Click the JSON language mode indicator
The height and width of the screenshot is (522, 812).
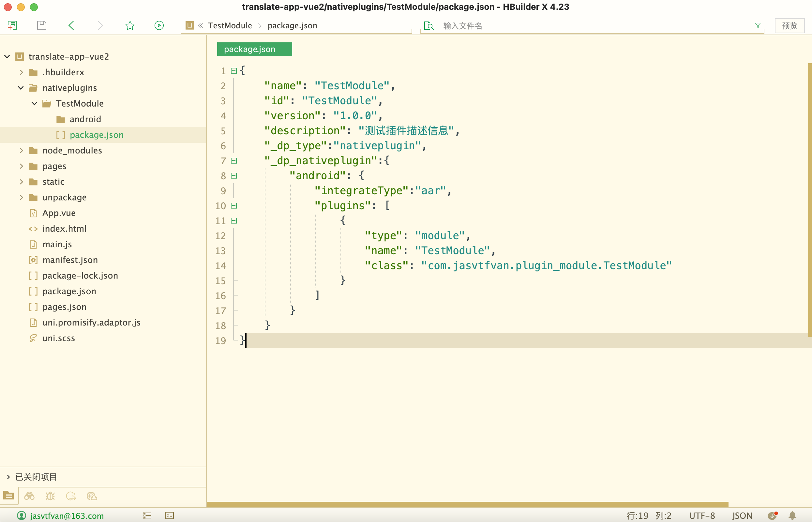(742, 515)
